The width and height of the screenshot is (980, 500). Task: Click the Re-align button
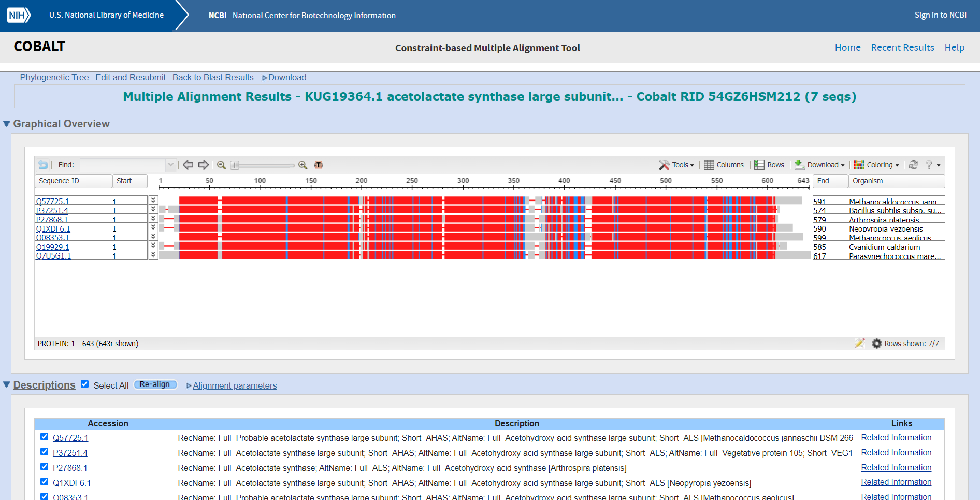tap(155, 384)
